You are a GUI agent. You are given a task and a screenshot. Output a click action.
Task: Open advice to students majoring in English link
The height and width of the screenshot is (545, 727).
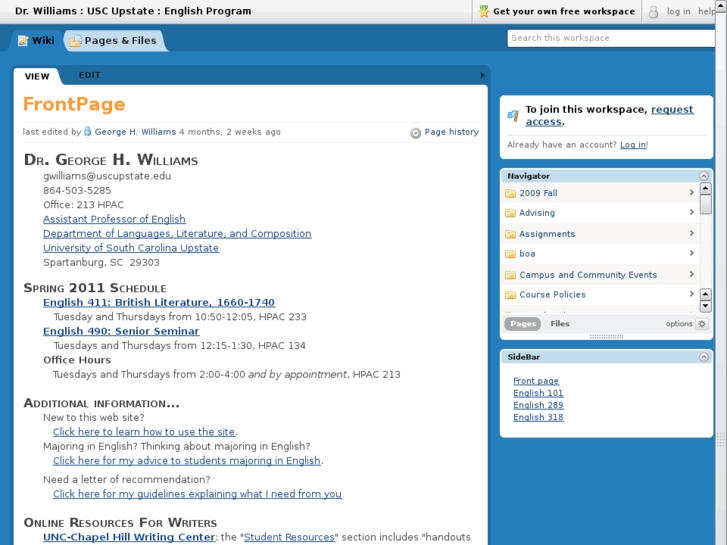[x=187, y=461]
